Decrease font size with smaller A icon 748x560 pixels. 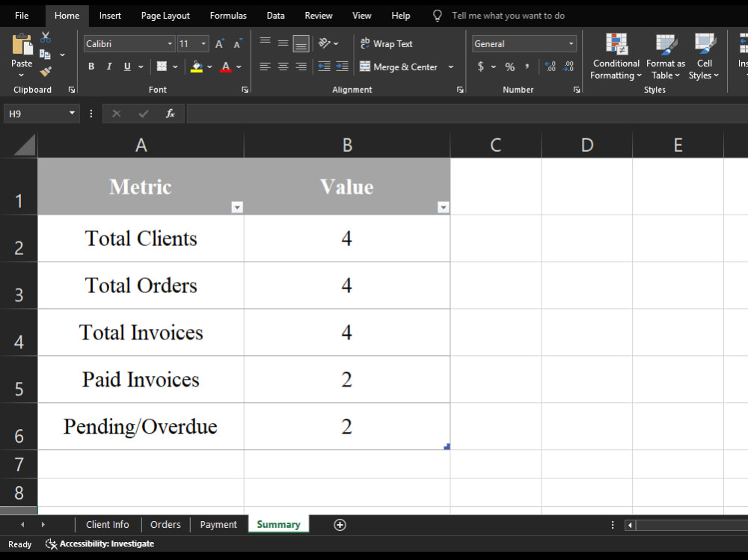click(238, 44)
